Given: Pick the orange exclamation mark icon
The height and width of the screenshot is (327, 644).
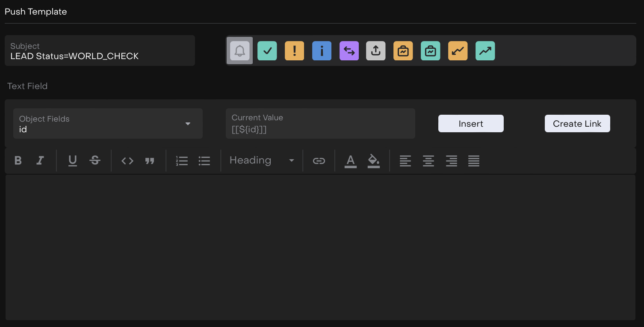Looking at the screenshot, I should click(294, 51).
